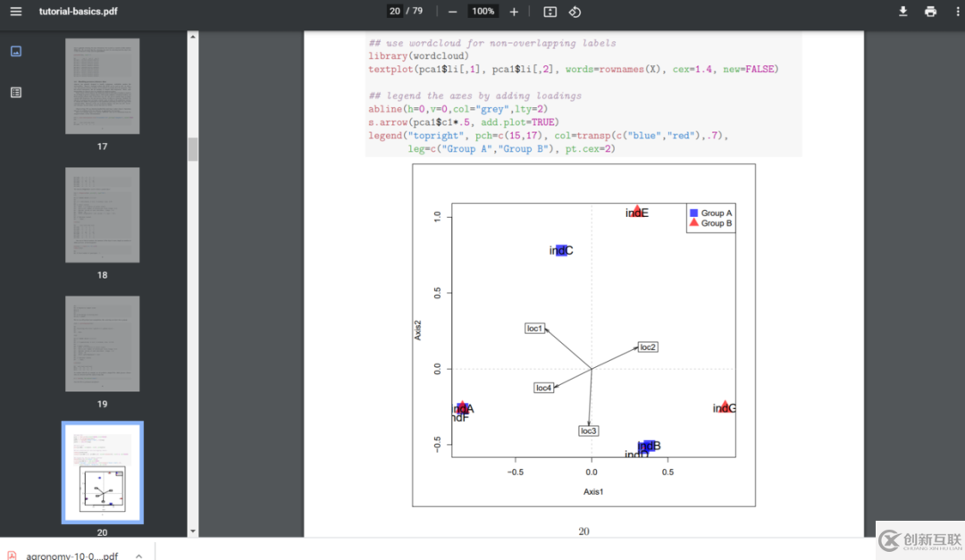
Task: Click the loc4 label in plot
Action: point(543,388)
